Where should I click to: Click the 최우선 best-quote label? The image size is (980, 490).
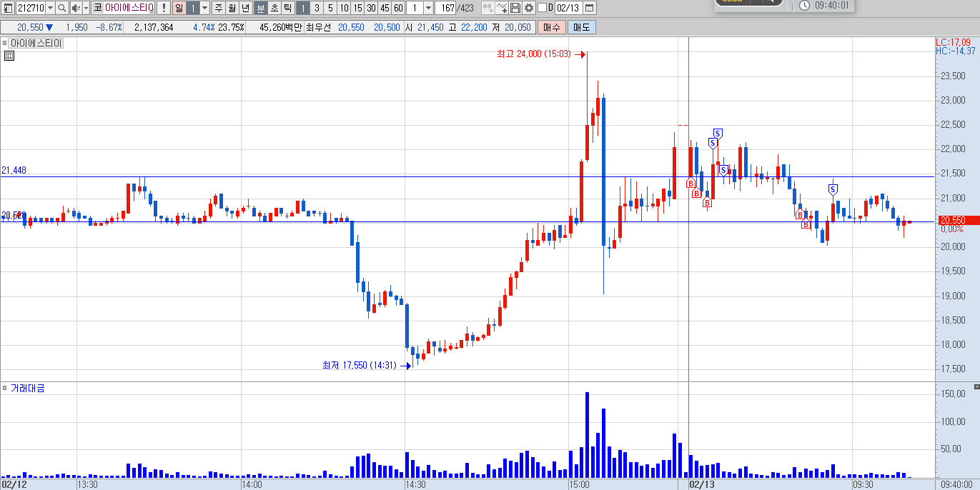pyautogui.click(x=318, y=27)
